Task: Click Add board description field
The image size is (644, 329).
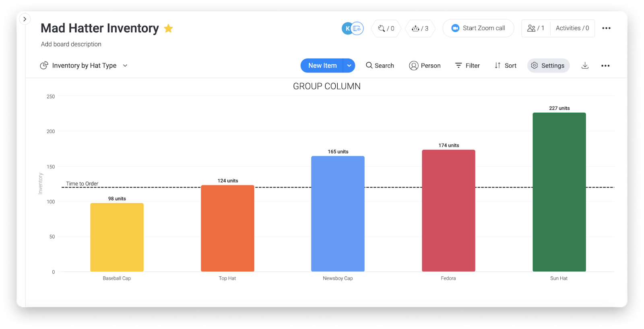Action: point(71,44)
